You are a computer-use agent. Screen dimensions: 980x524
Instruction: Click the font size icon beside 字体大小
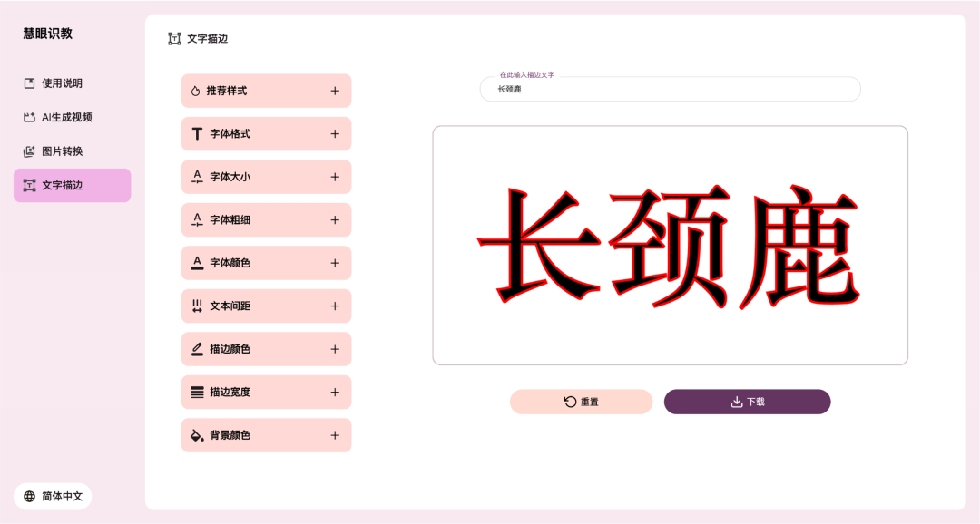tap(197, 177)
